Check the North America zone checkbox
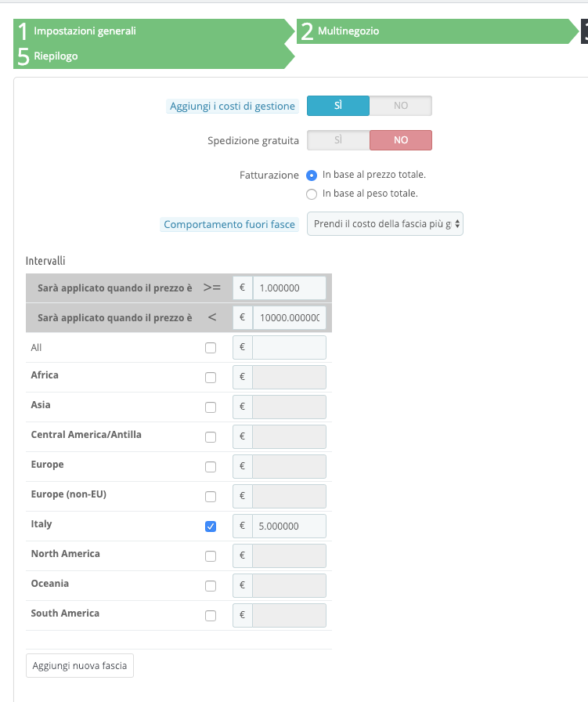This screenshot has height=702, width=588. 211,556
